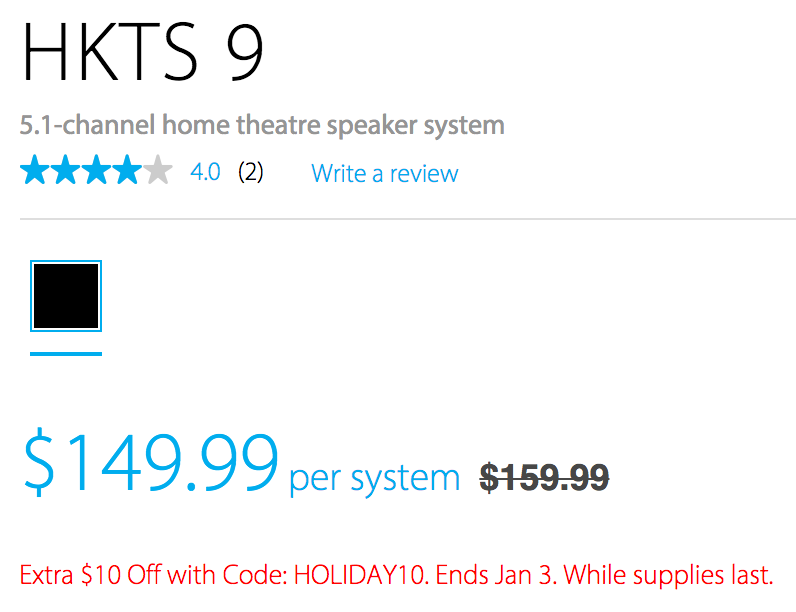This screenshot has width=796, height=612.
Task: Click the blue underline below the black swatch
Action: [66, 353]
